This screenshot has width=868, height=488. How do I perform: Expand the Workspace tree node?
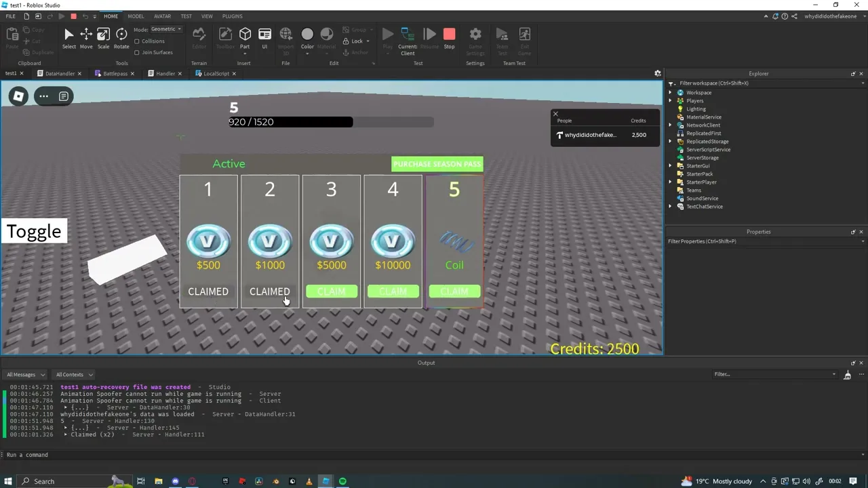(x=671, y=93)
